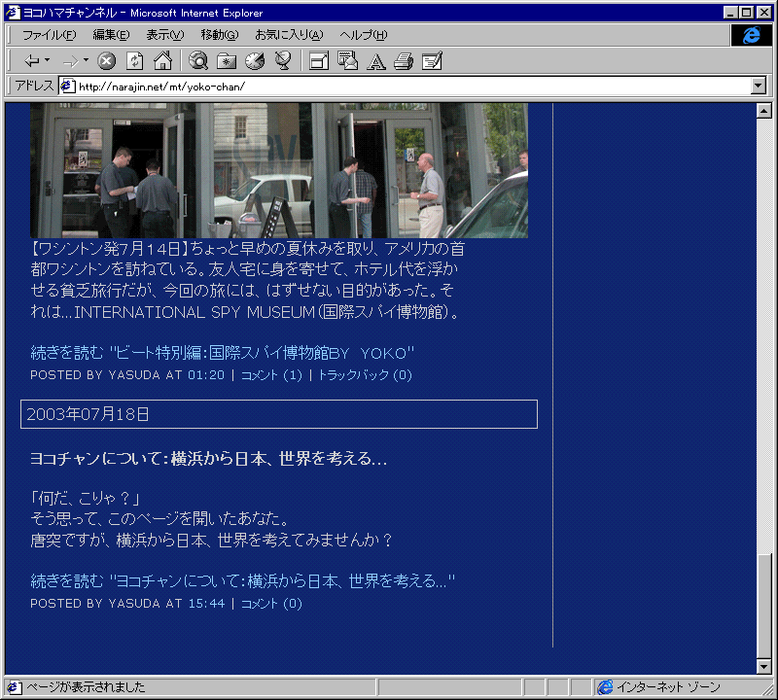Open the トラックバック (0) link
778x700 pixels.
tap(366, 375)
